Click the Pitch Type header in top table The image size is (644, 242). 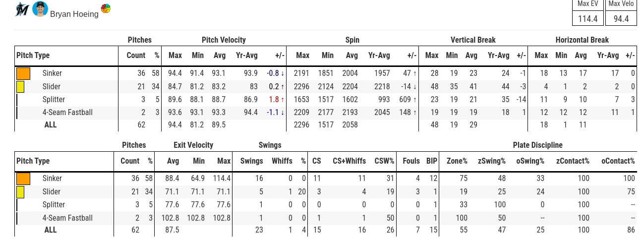[x=33, y=56]
